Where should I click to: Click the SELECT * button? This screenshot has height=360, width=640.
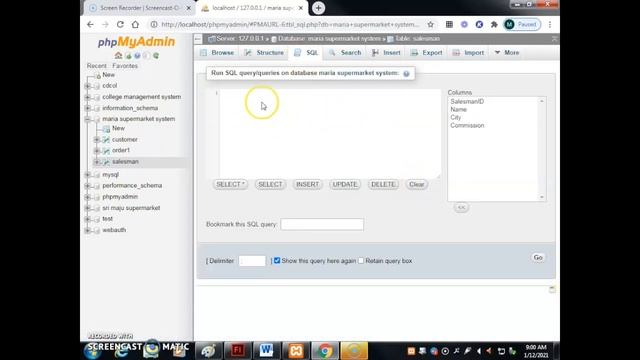click(230, 184)
